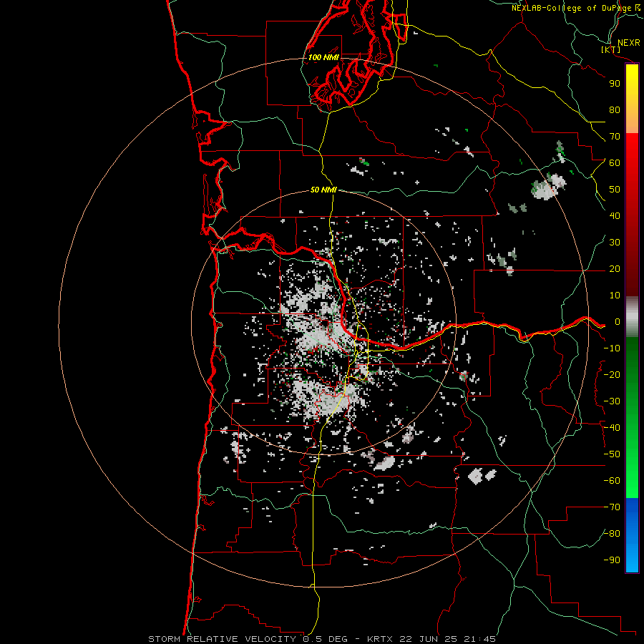Click the NEXR label above the color scale
The width and height of the screenshot is (644, 644).
628,43
